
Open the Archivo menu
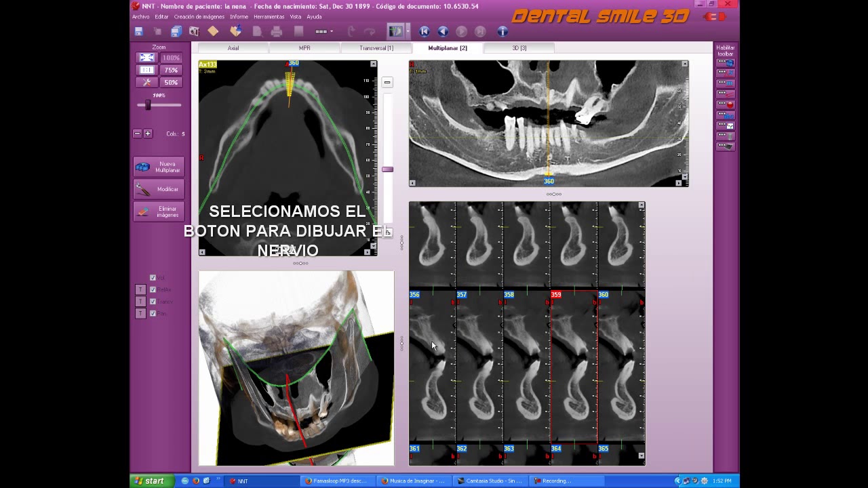pos(140,17)
